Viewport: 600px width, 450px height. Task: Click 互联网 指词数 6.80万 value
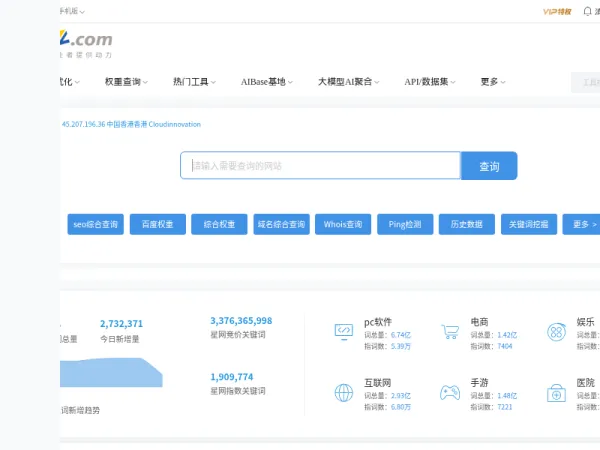click(401, 407)
